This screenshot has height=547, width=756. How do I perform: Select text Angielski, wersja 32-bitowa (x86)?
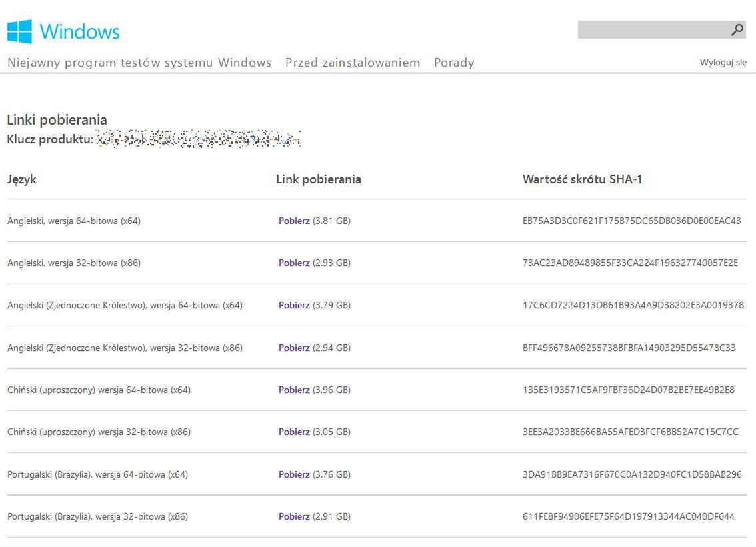point(74,263)
